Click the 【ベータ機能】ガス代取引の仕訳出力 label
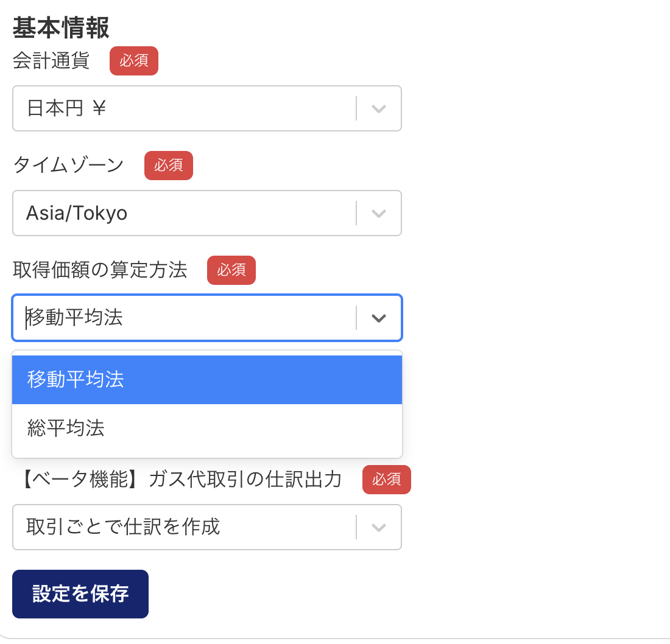Screen dimensions: 670x644 tap(181, 480)
